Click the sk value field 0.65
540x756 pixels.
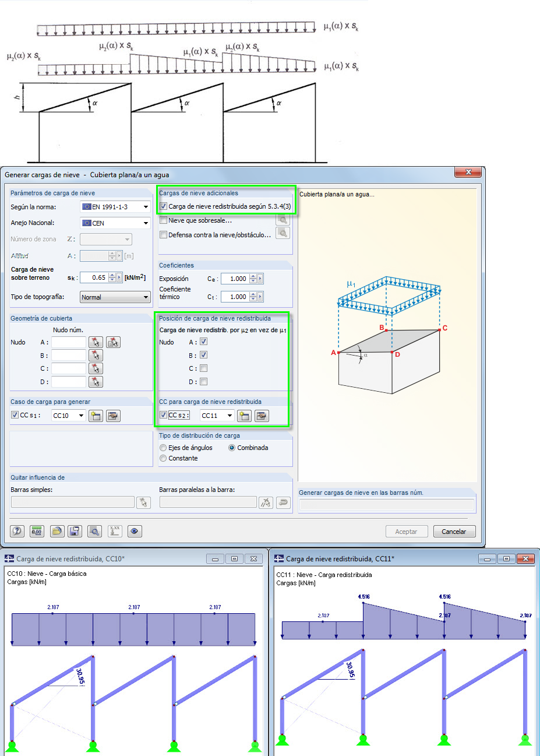(x=94, y=277)
